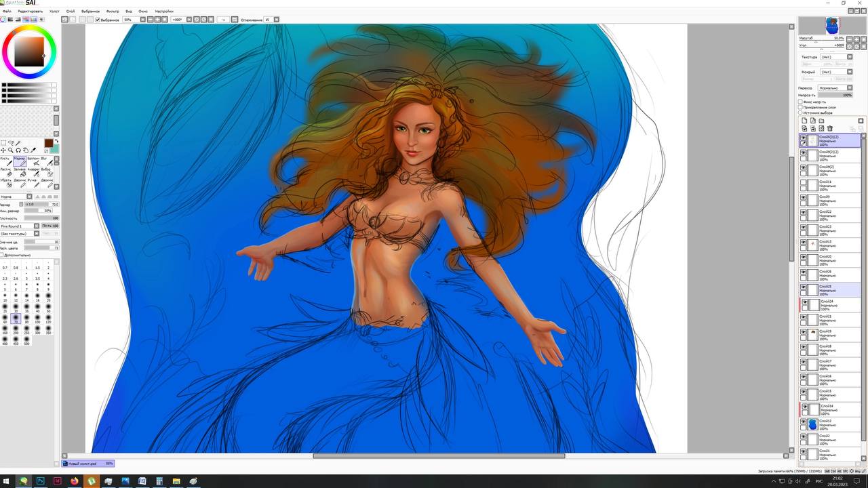Viewport: 868px width, 488px height.
Task: Create a new layer folder
Action: coord(821,121)
